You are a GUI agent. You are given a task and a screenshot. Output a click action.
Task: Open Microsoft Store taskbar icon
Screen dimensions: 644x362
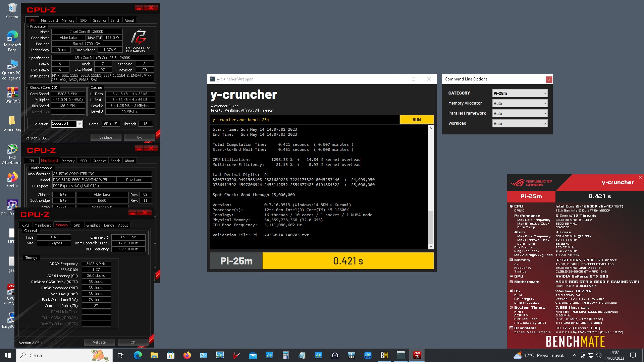point(170,355)
